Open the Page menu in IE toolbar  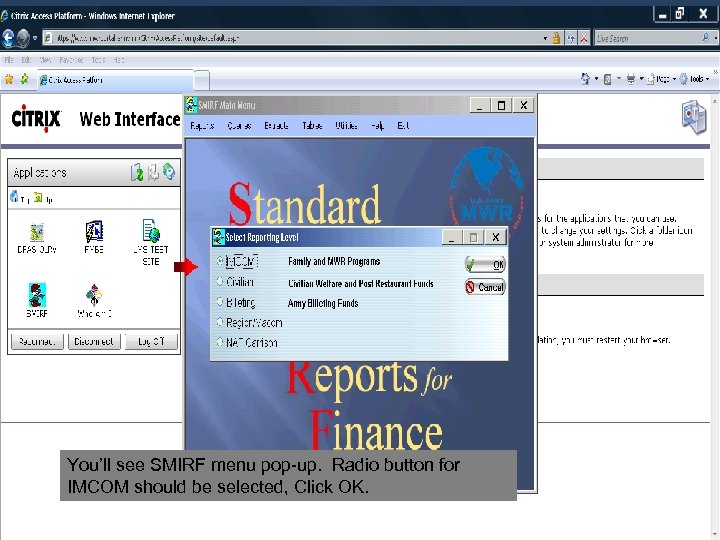point(661,79)
